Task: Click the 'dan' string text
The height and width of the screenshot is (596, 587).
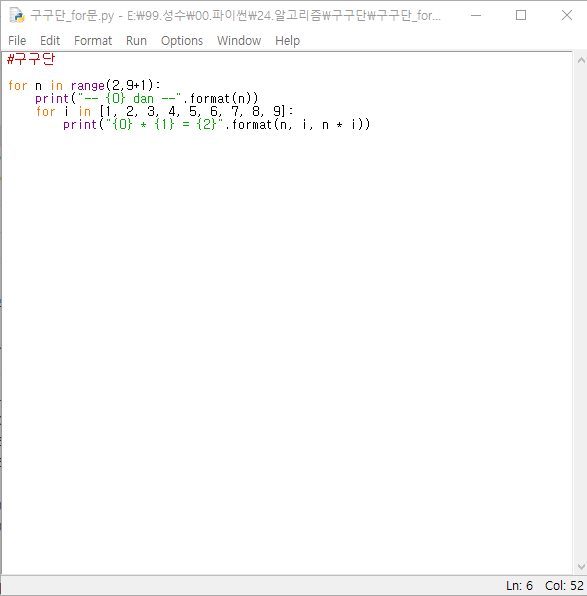Action: point(143,98)
